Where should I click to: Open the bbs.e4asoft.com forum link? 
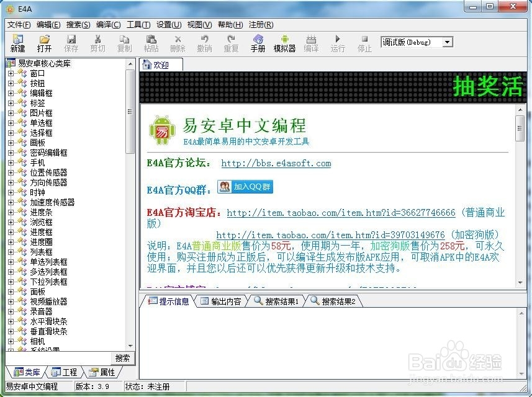click(x=276, y=163)
